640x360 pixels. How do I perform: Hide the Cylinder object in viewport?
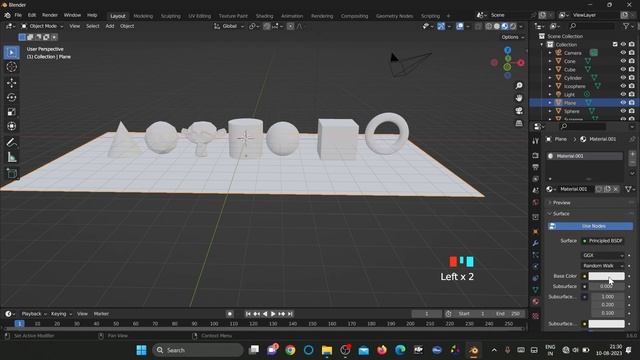point(623,78)
